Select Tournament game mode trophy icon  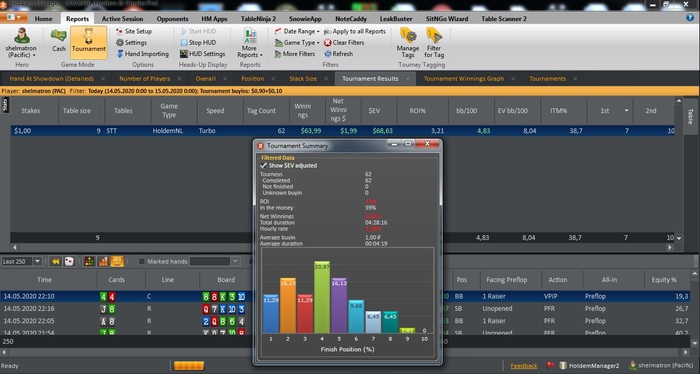pyautogui.click(x=88, y=41)
